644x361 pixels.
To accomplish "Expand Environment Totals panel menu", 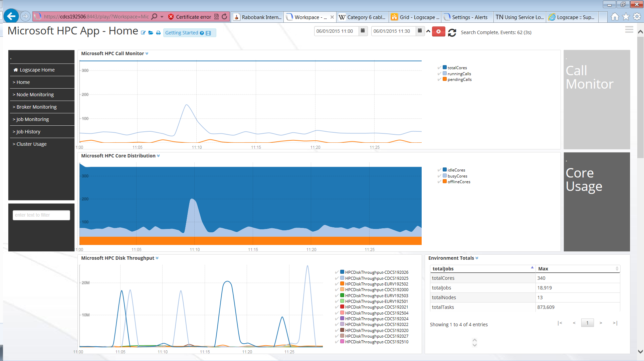I will tap(477, 258).
